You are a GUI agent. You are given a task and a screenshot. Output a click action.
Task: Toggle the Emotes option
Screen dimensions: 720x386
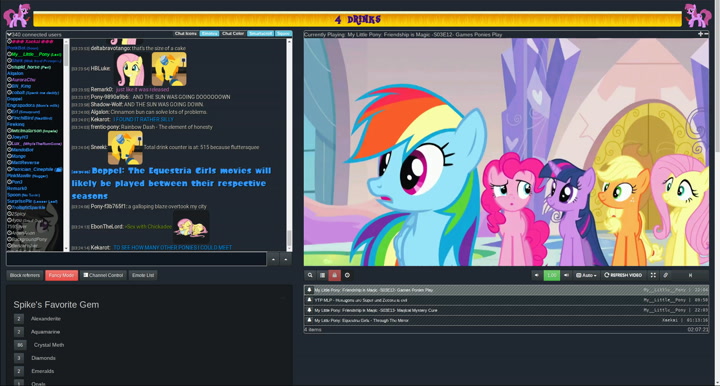[x=209, y=34]
